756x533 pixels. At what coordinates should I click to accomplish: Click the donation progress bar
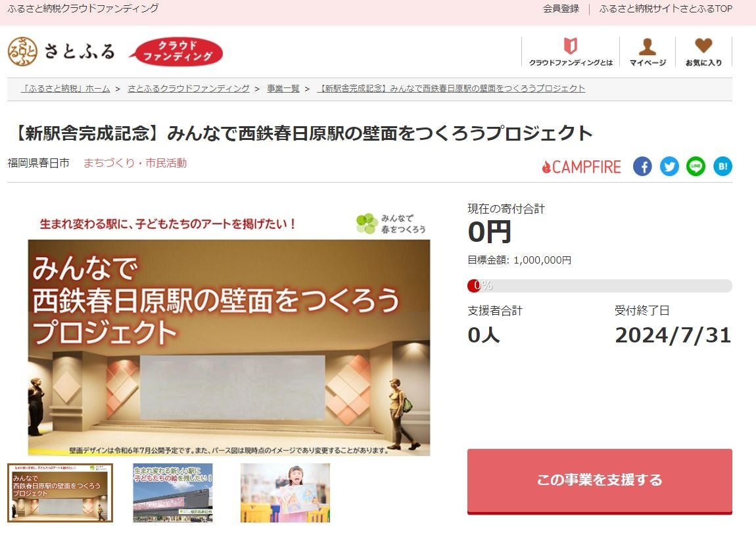pos(600,286)
